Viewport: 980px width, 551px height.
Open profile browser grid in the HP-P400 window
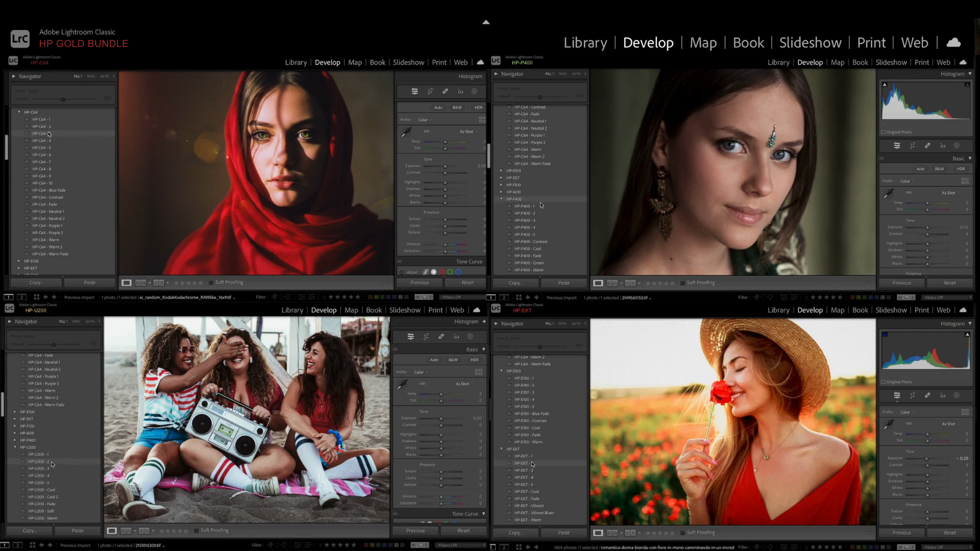[965, 181]
